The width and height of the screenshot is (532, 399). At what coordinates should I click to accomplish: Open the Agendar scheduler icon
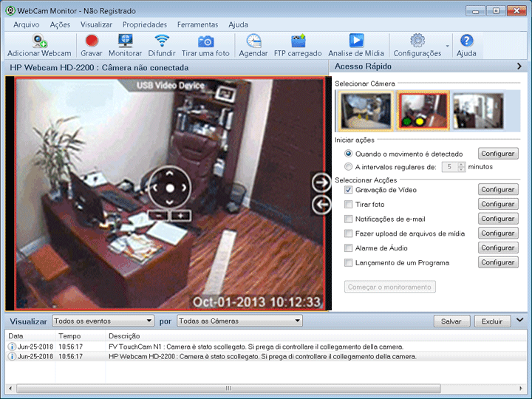[253, 41]
